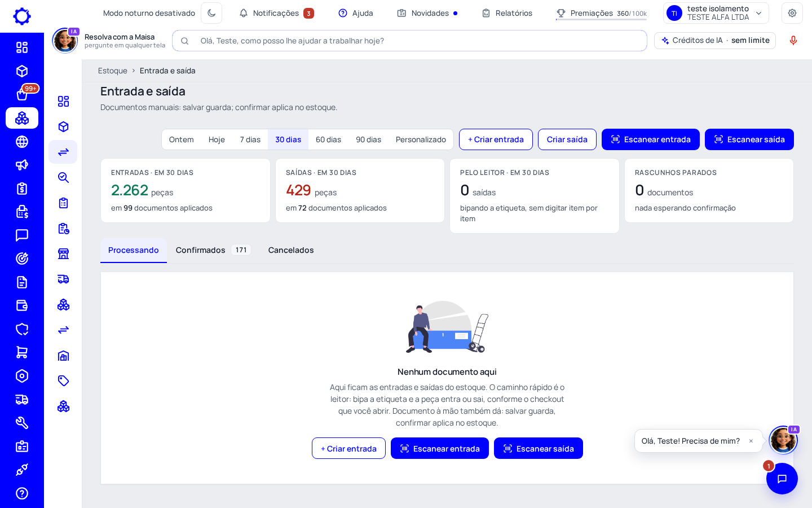The height and width of the screenshot is (508, 812).
Task: Switch to the Processando tab
Action: pos(134,250)
